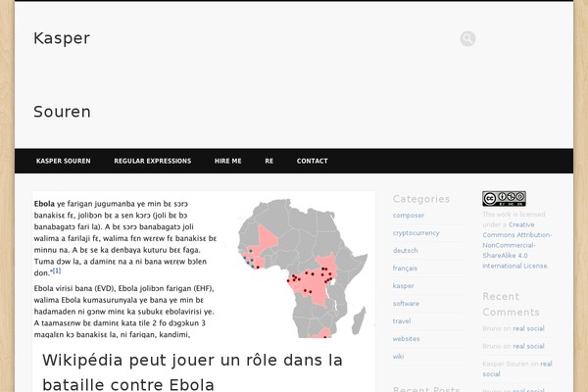Open the Wikipédia Ebola article title
Image resolution: width=588 pixels, height=392 pixels.
point(192,372)
